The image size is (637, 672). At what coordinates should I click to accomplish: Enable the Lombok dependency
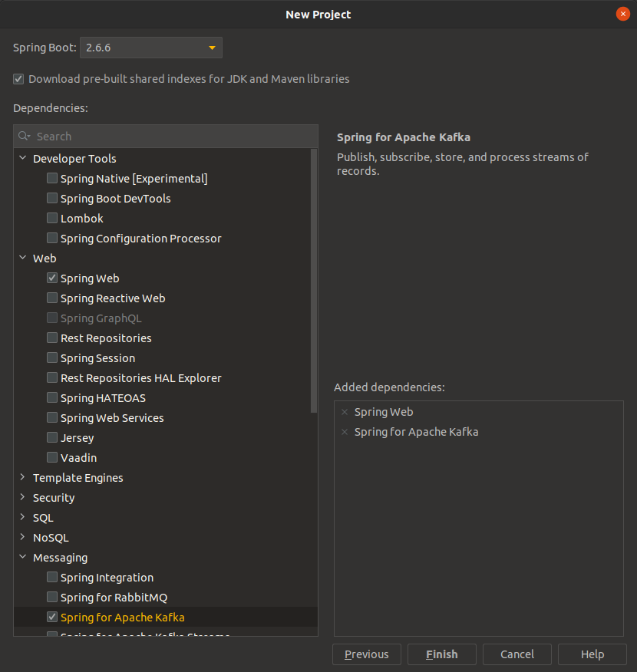52,218
